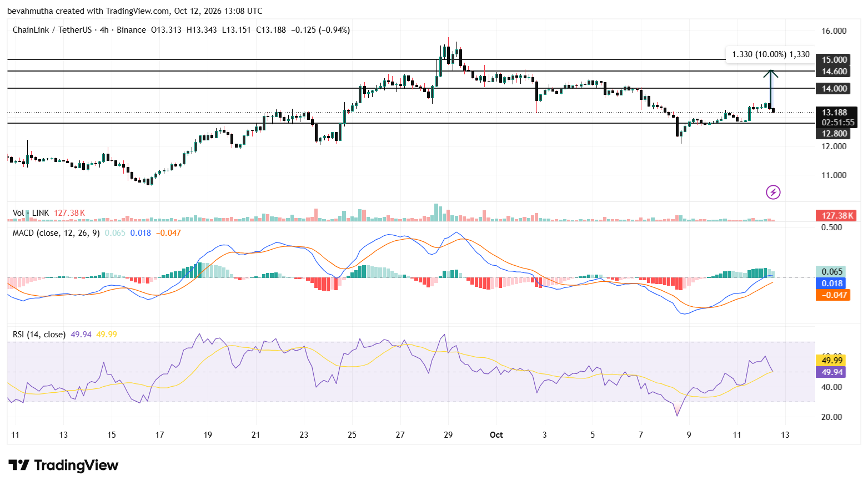Click 16.000 on the price scale
Viewport: 868px width, 486px height.
(834, 31)
